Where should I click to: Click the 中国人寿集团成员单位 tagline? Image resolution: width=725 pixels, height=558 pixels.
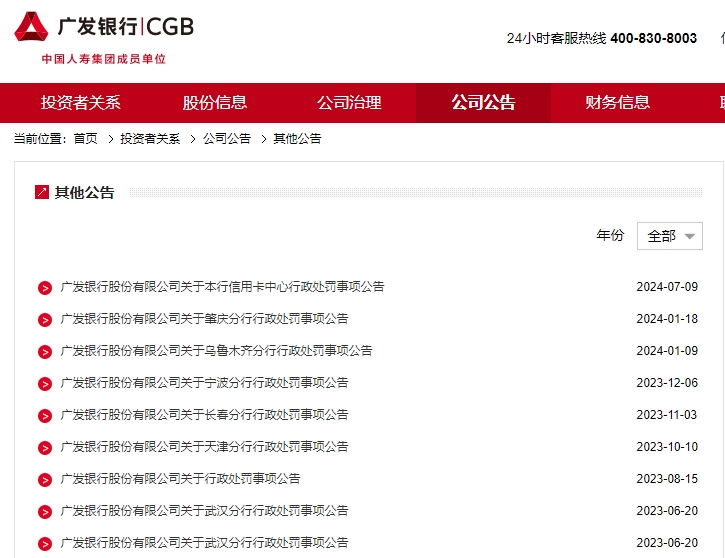[x=104, y=59]
